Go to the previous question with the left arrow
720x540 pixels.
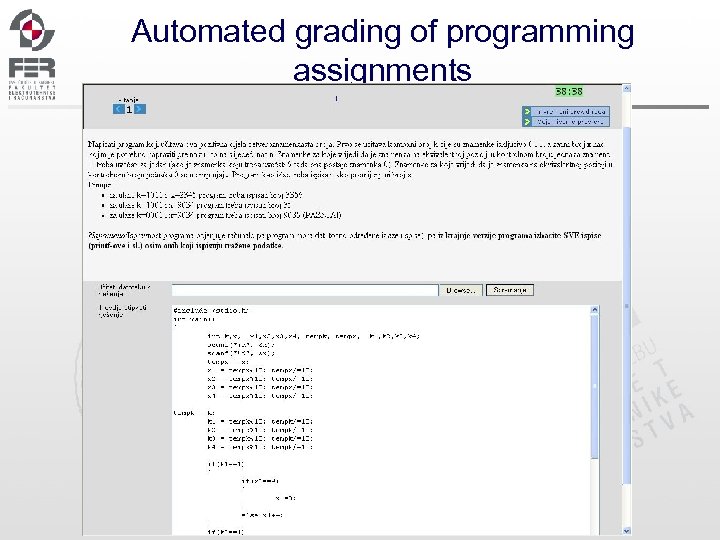pos(118,109)
